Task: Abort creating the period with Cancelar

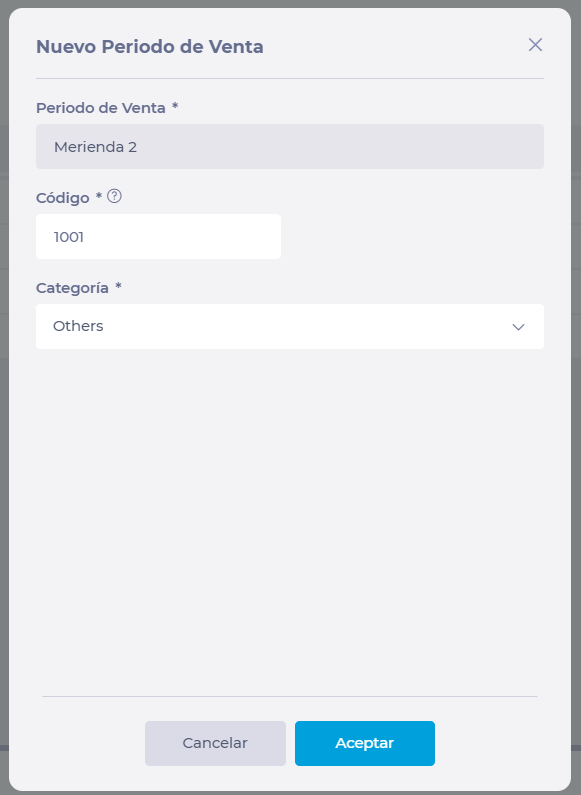Action: pyautogui.click(x=215, y=743)
